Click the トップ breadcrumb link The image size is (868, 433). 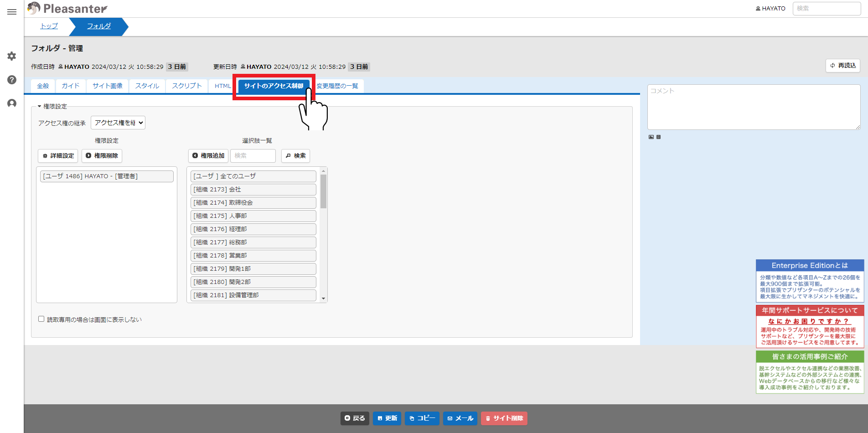49,26
